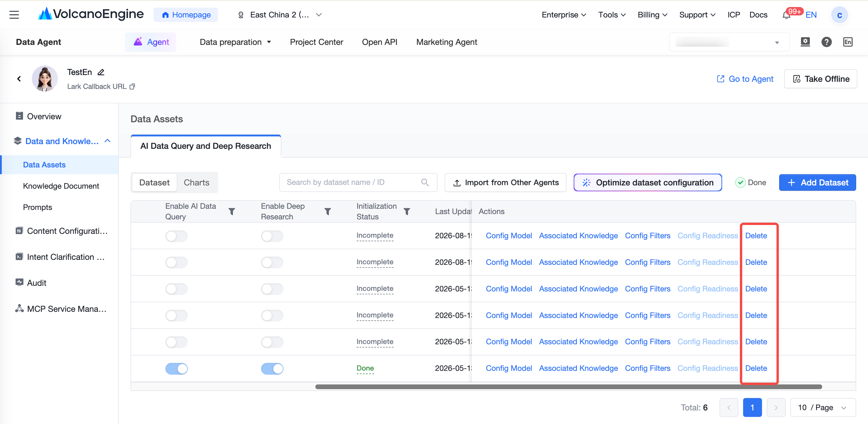Screen dimensions: 868x424
Task: Click Optimize dataset configuration
Action: click(x=648, y=182)
